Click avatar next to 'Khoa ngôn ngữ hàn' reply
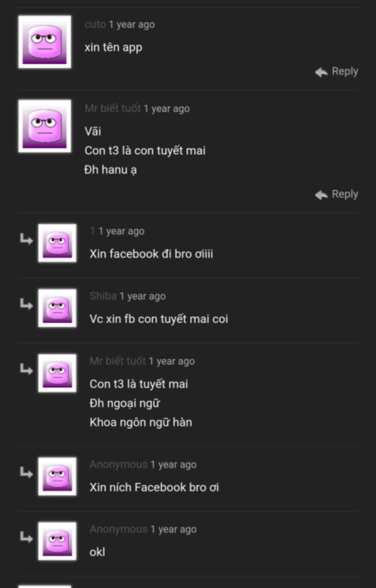 point(57,373)
